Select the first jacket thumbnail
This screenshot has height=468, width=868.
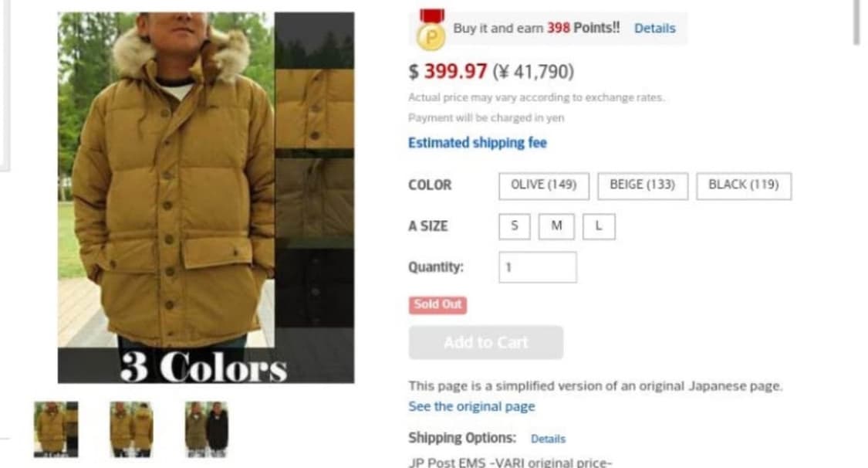point(56,429)
